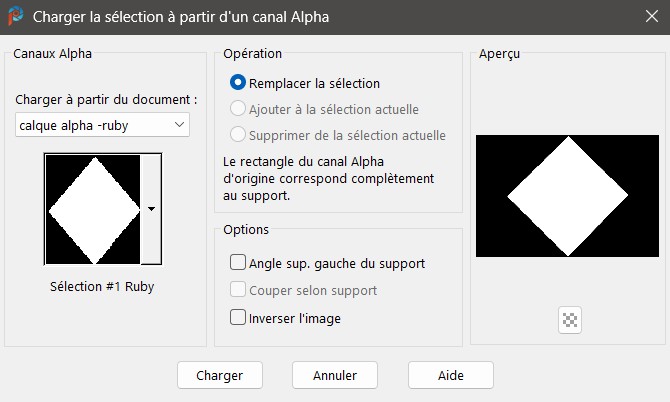Click the PaintShop Pro app icon
Screen dimensions: 670x402
(16, 16)
